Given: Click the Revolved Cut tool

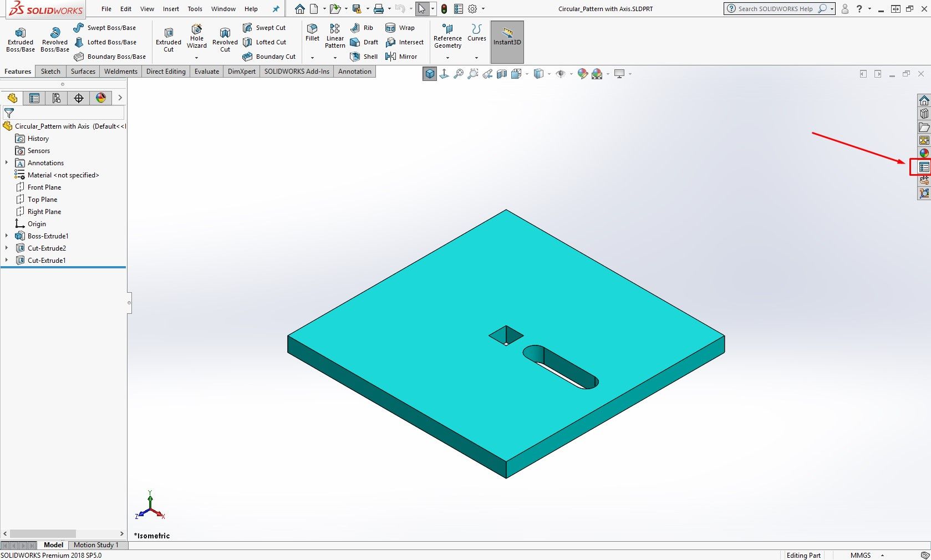Looking at the screenshot, I should click(225, 39).
